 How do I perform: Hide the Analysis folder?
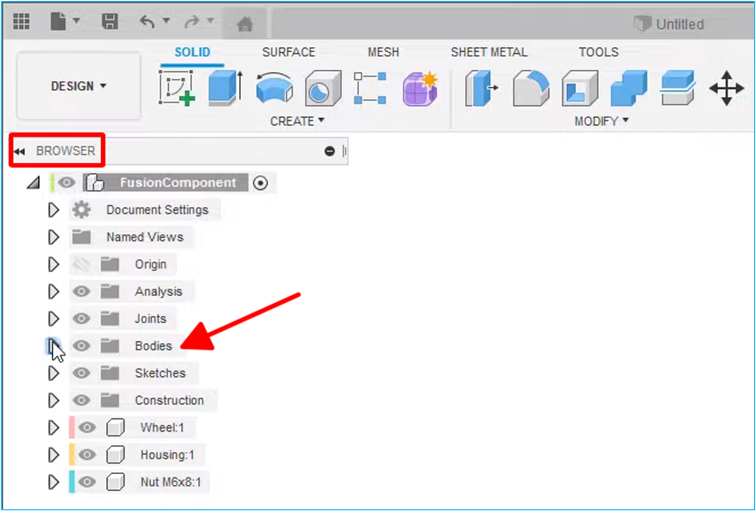pos(81,292)
